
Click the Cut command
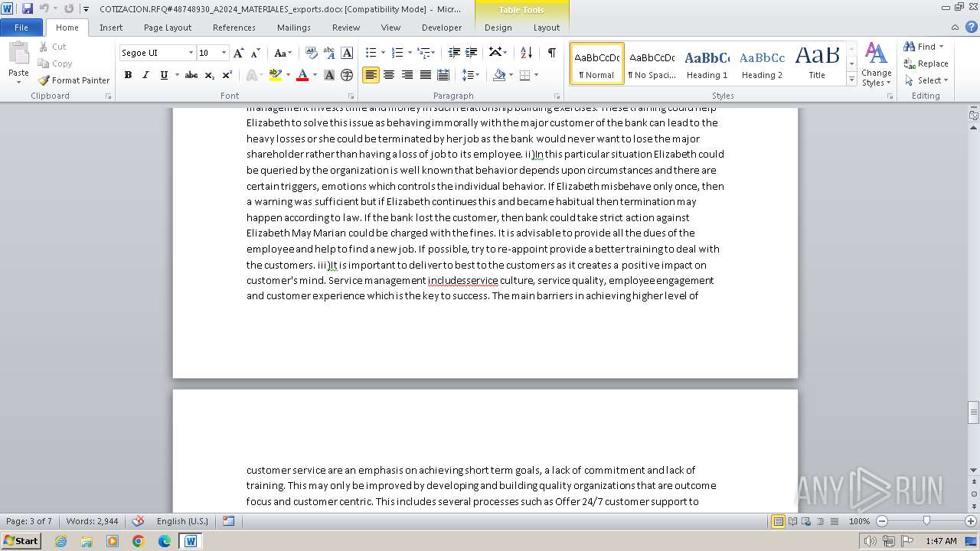[53, 47]
